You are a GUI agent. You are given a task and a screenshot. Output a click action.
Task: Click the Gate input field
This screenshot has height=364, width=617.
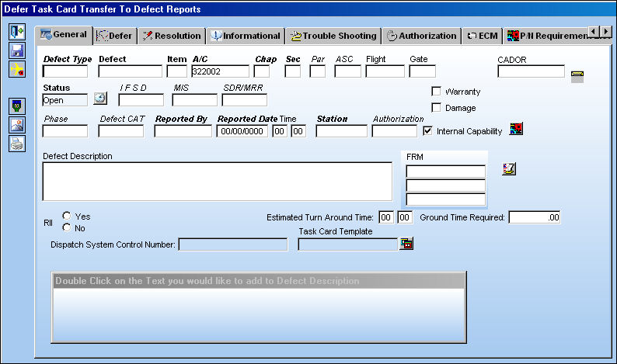423,71
